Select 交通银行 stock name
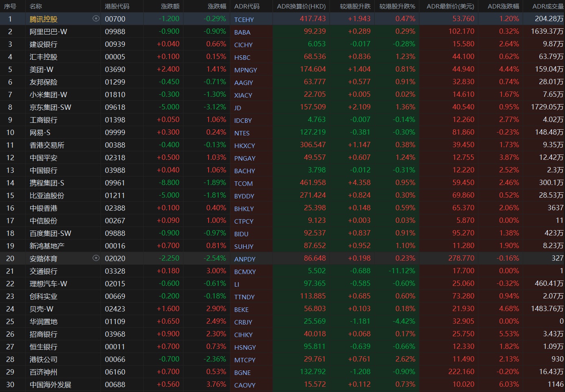 click(44, 271)
